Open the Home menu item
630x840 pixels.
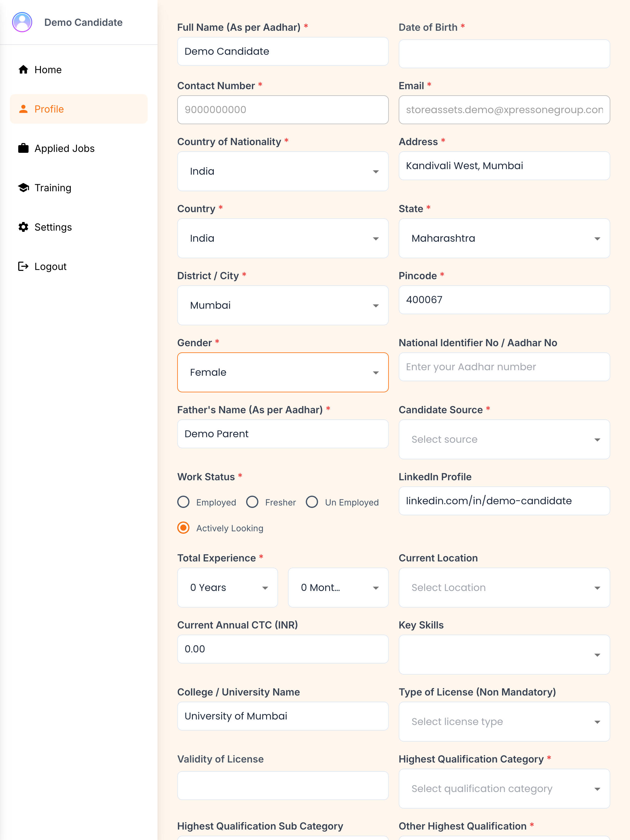click(x=79, y=69)
